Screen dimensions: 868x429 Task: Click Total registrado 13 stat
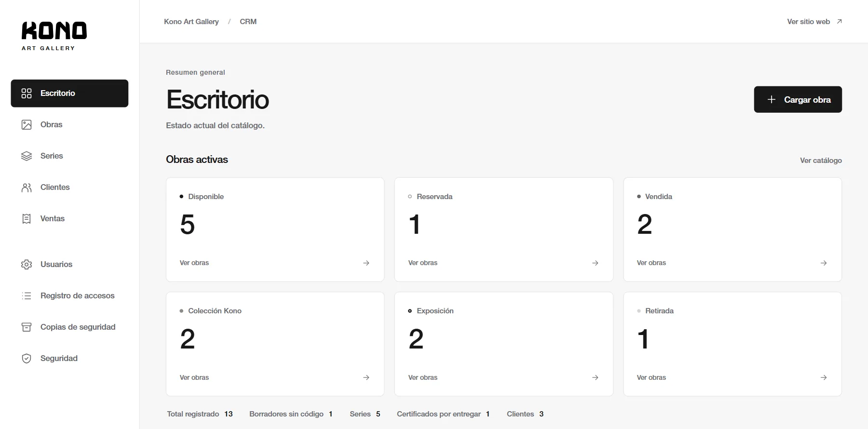click(x=200, y=414)
